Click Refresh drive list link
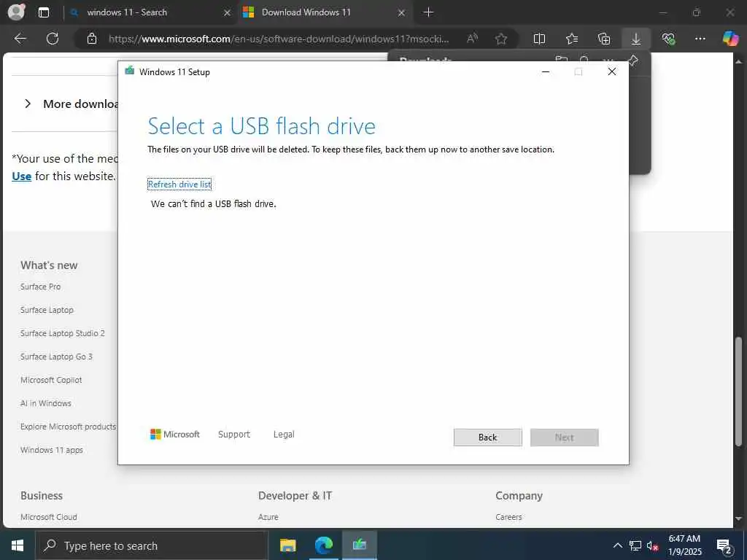This screenshot has width=747, height=560. coord(179,184)
